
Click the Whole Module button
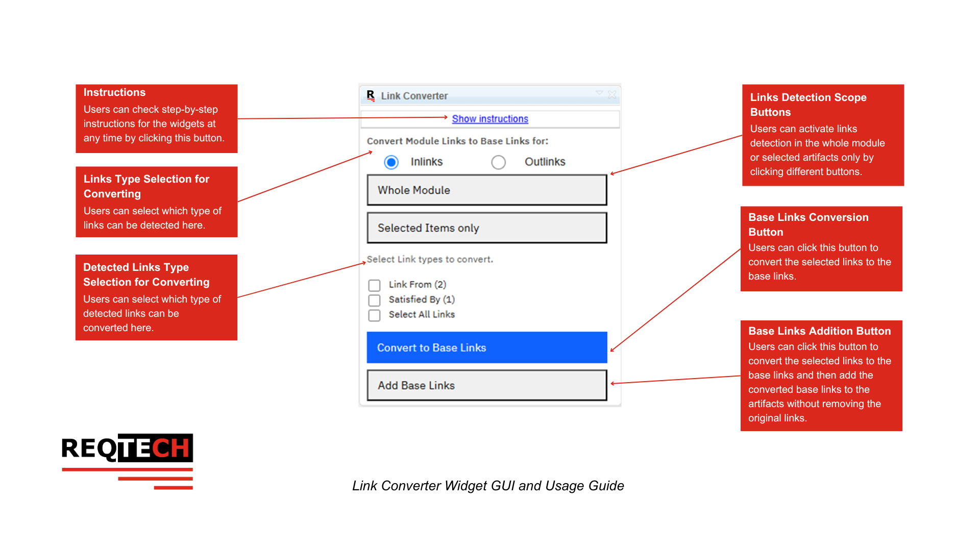[487, 190]
